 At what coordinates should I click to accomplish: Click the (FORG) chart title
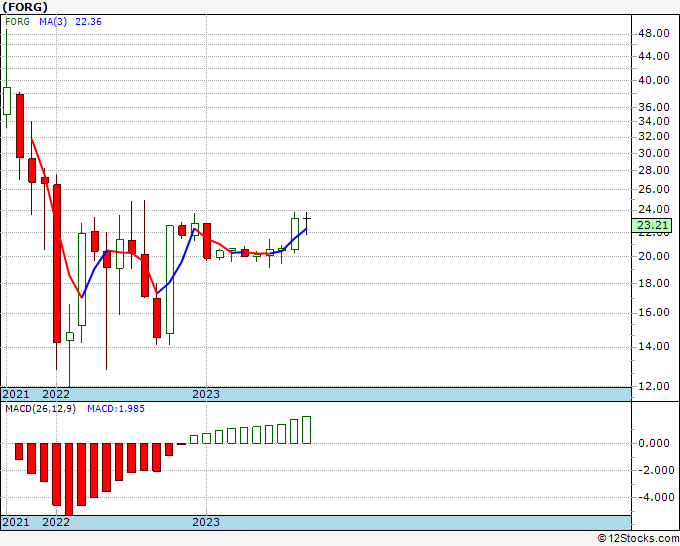[x=25, y=7]
